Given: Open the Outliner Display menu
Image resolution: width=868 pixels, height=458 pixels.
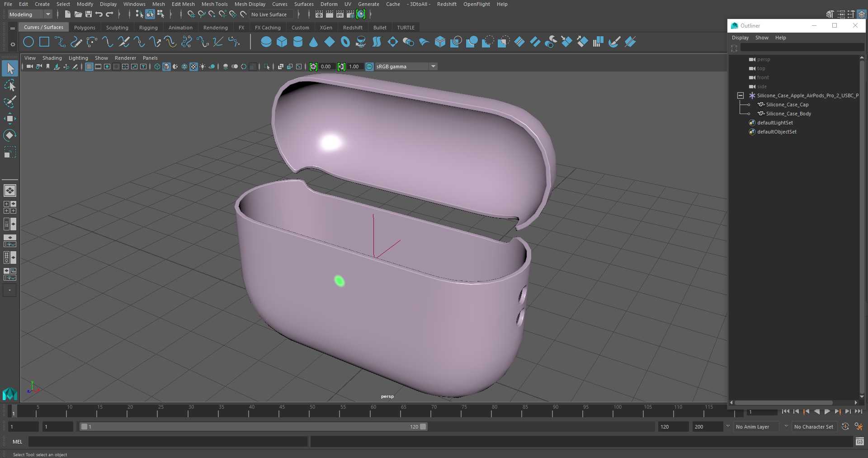Looking at the screenshot, I should [740, 38].
